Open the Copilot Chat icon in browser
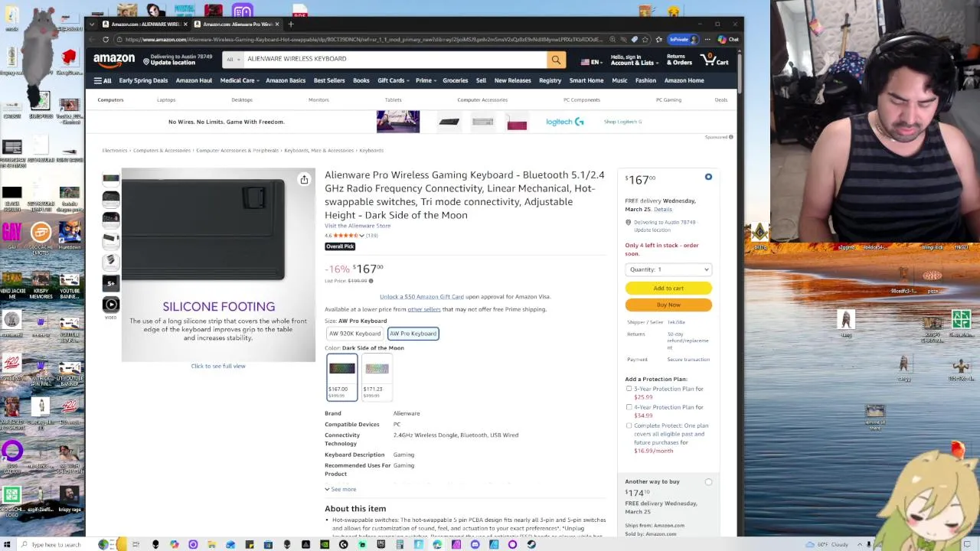Image resolution: width=980 pixels, height=551 pixels. click(x=728, y=40)
